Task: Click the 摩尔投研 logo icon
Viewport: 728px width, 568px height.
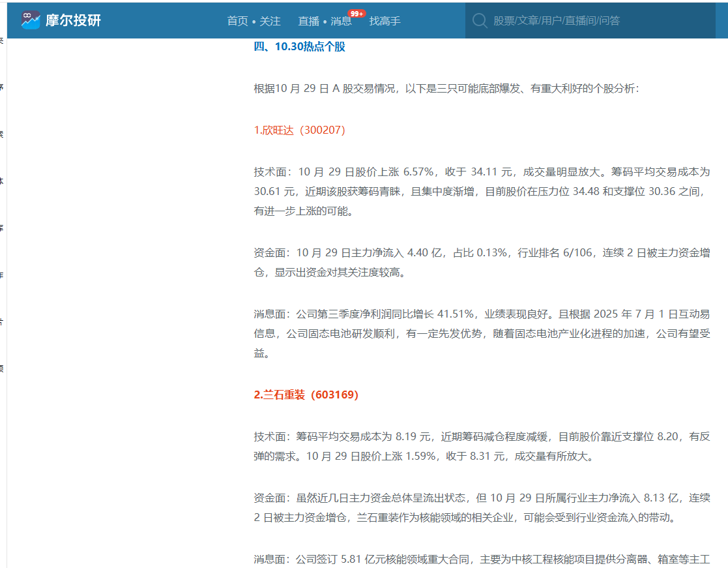Action: tap(31, 20)
